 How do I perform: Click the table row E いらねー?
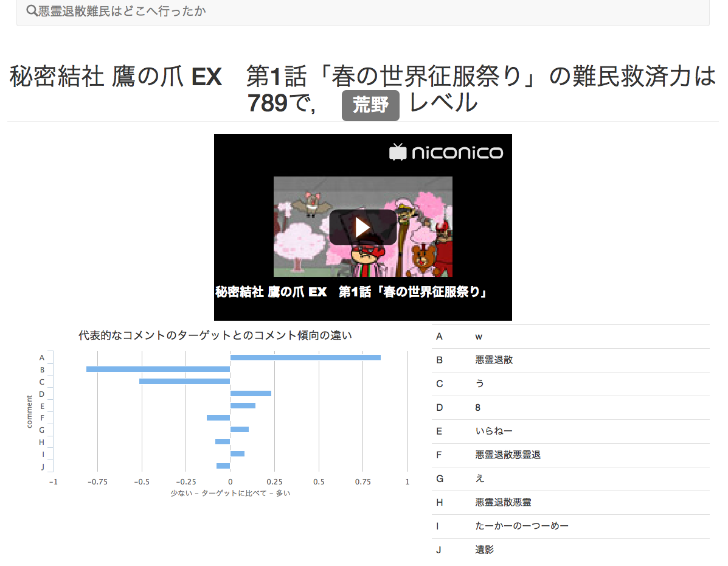570,431
